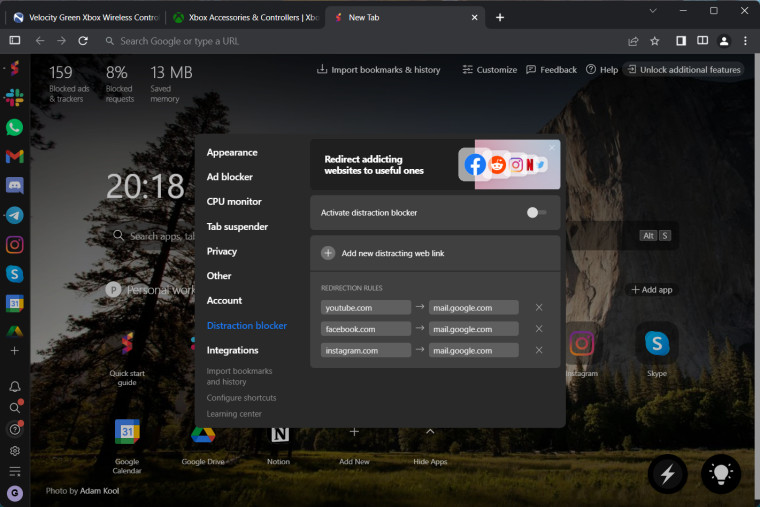Click the Sidekick logo at sidebar top
Viewport: 760px width, 507px height.
point(15,68)
